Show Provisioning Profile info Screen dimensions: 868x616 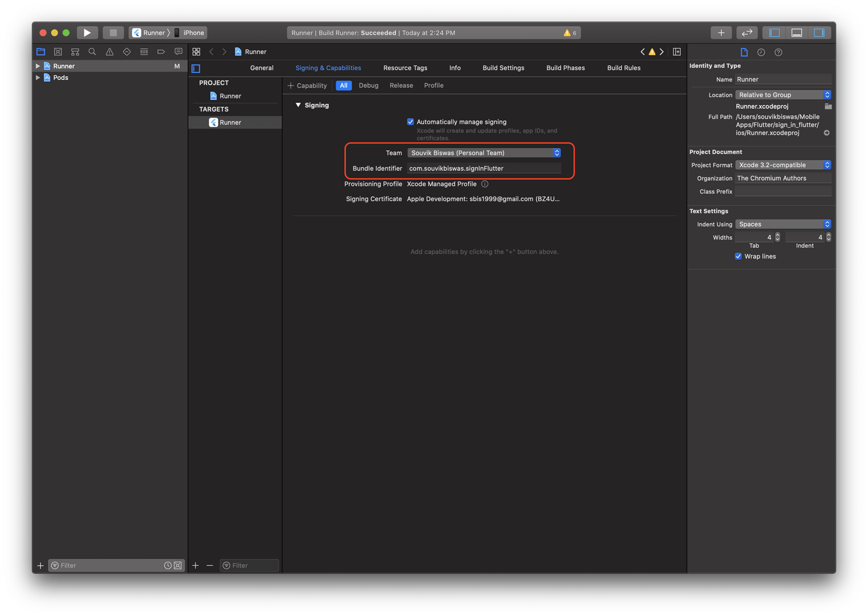(x=485, y=184)
